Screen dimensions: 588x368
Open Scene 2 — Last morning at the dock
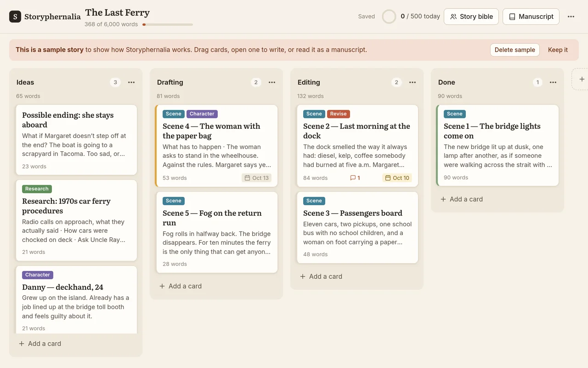pos(357,146)
